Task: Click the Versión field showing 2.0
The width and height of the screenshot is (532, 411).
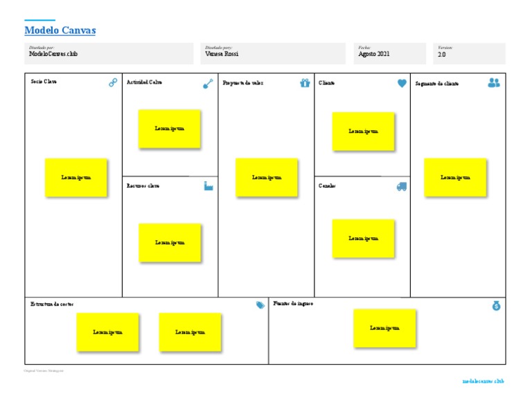Action: pyautogui.click(x=470, y=53)
